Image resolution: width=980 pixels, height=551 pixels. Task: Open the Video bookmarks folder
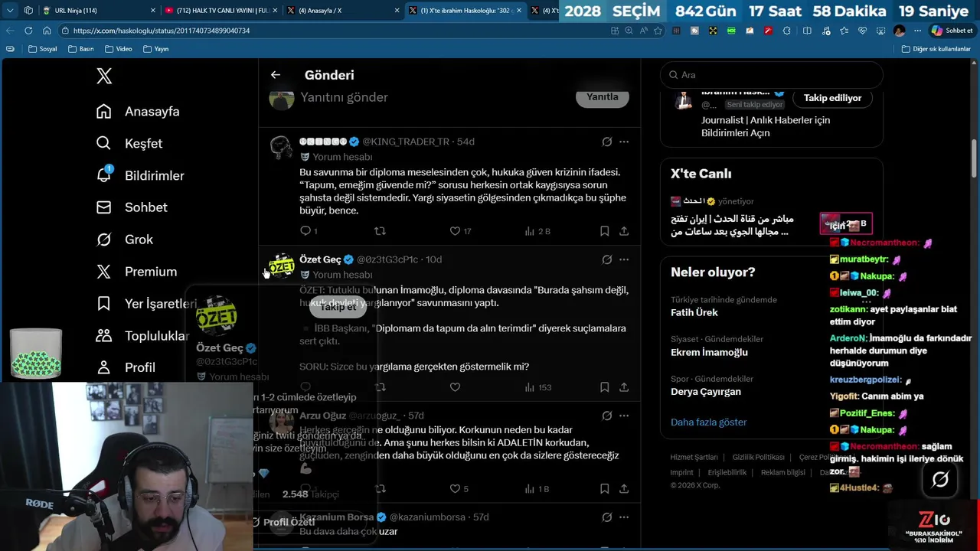pyautogui.click(x=119, y=49)
